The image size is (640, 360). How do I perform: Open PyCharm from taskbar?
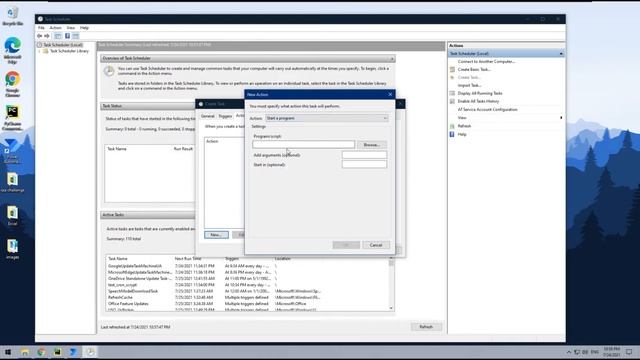(58, 352)
